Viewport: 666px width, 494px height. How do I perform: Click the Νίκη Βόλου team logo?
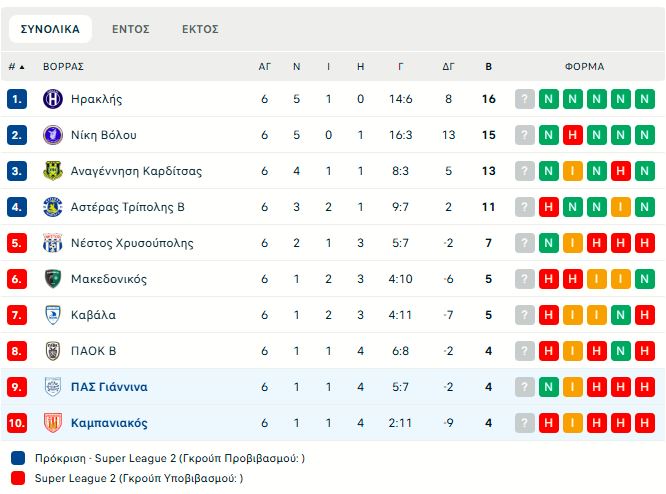(52, 135)
